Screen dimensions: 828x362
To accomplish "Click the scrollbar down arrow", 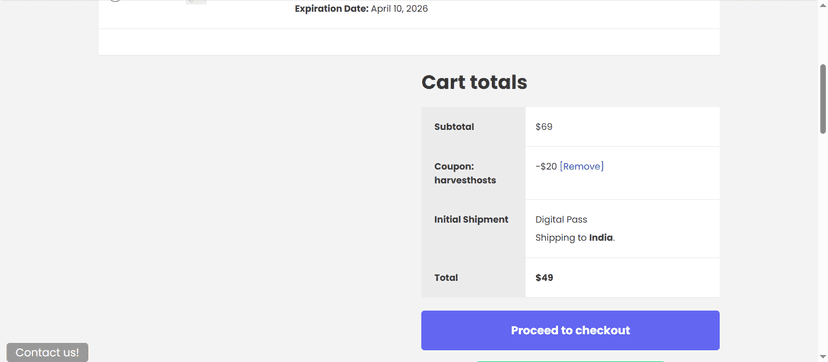I will (823, 358).
